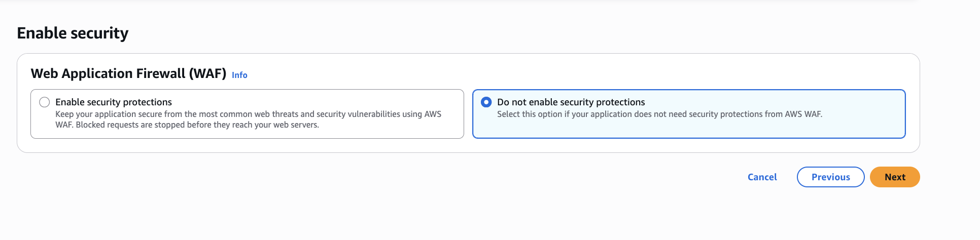
Task: Select Do not enable security protections radio
Action: [486, 102]
